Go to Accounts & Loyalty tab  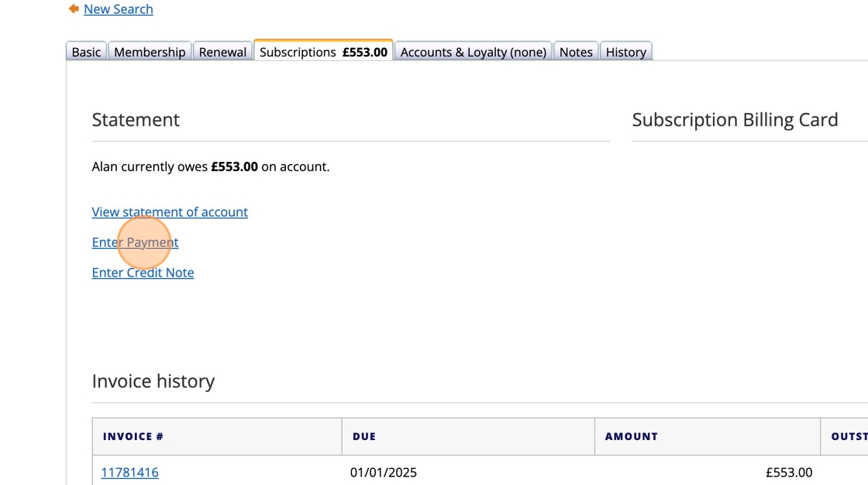473,52
